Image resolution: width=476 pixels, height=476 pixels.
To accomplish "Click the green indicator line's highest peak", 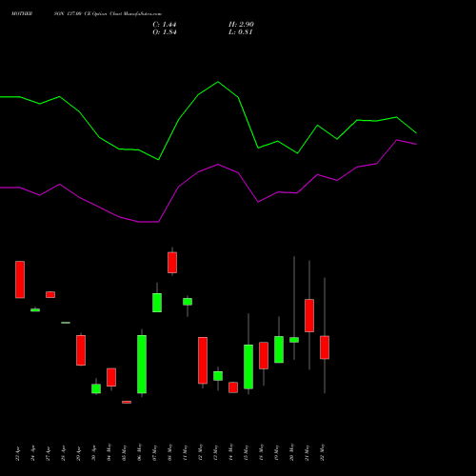I will click(218, 82).
